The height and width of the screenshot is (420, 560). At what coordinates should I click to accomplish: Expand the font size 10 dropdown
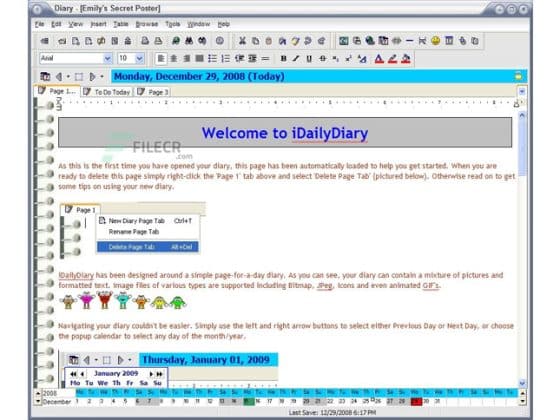click(140, 59)
